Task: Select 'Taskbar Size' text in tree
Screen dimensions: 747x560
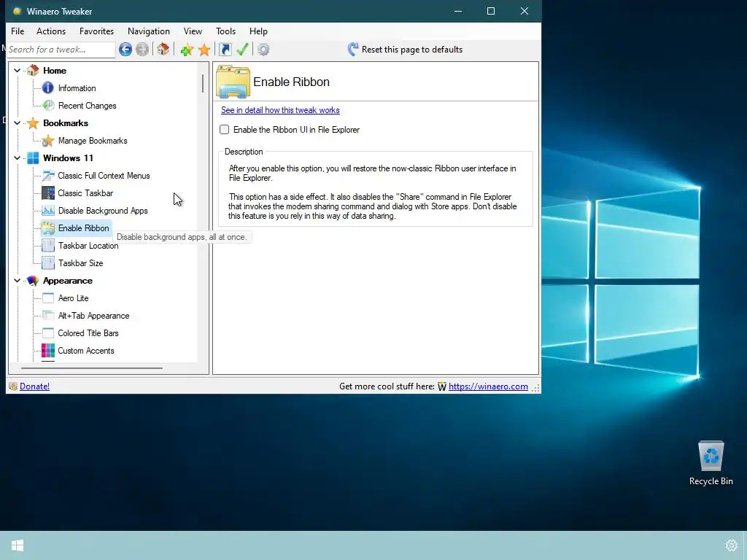Action: [x=80, y=262]
